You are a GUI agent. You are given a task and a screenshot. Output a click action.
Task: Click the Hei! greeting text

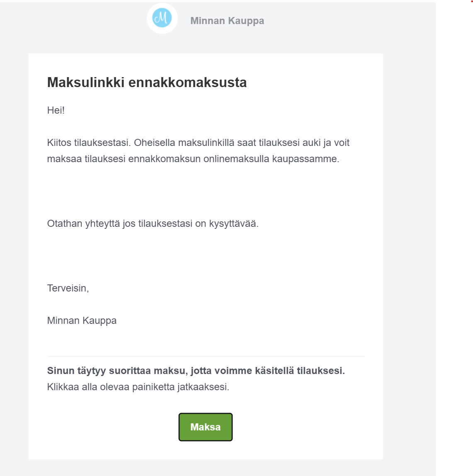(56, 110)
